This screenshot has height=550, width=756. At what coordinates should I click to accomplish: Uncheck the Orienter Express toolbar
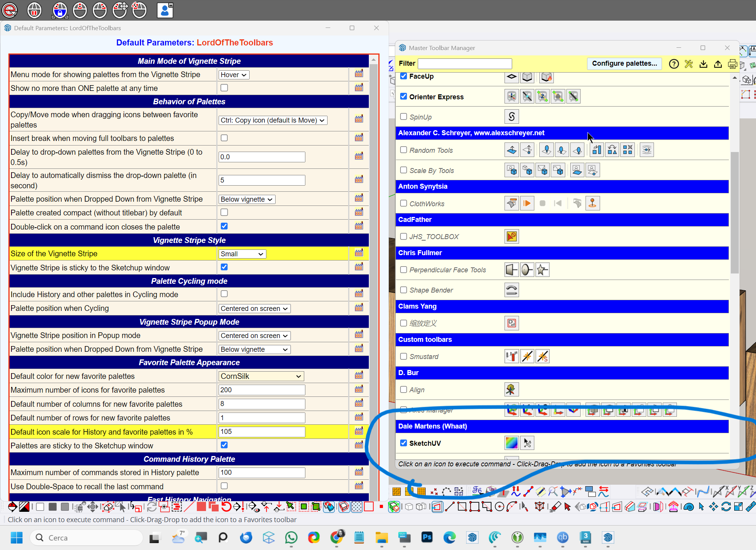click(404, 96)
